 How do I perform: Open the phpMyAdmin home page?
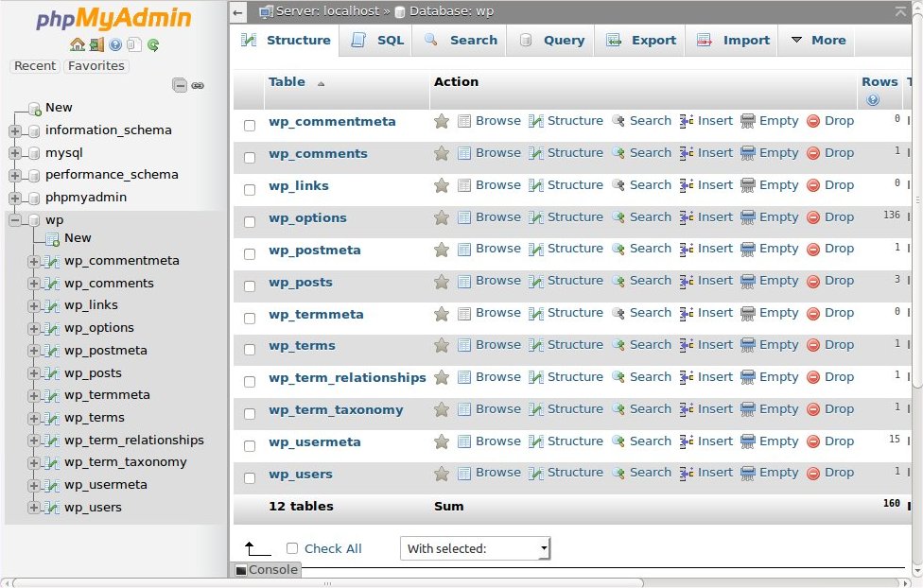(x=79, y=44)
